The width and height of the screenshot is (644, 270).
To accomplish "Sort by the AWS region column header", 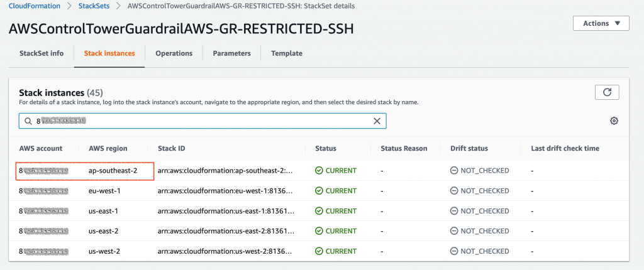I will tap(108, 149).
